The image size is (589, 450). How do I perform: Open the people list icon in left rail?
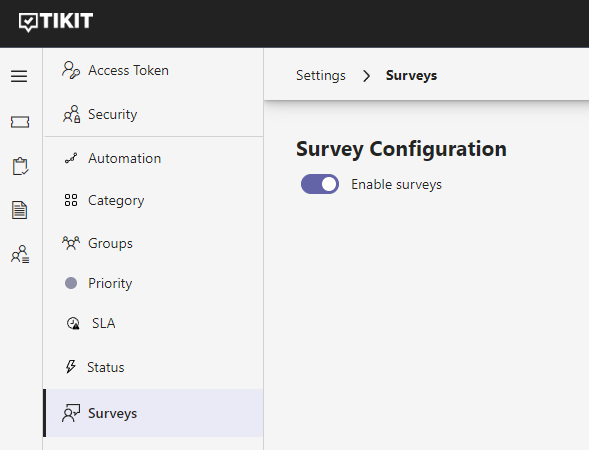tap(20, 254)
